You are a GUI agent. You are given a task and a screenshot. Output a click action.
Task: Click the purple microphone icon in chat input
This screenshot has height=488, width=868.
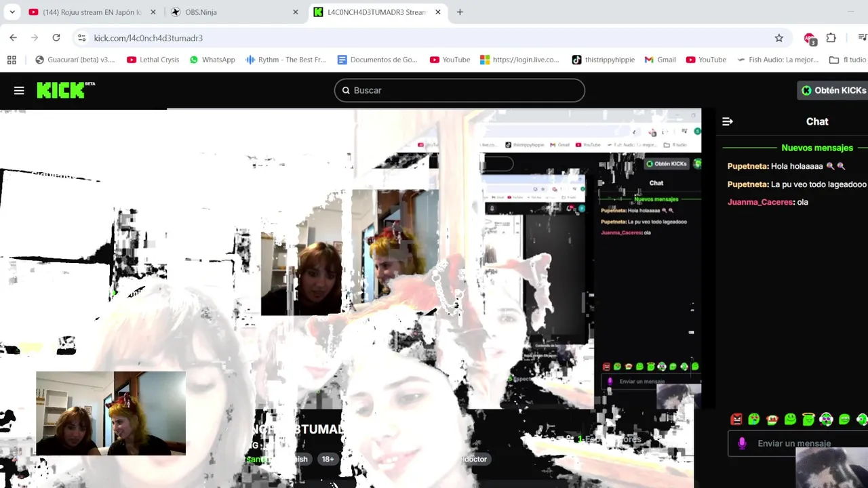742,443
